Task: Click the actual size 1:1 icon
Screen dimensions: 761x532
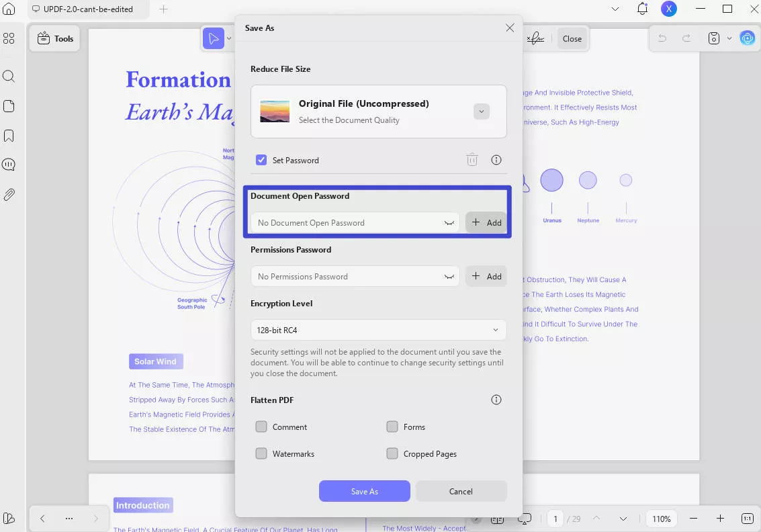Action: click(748, 519)
